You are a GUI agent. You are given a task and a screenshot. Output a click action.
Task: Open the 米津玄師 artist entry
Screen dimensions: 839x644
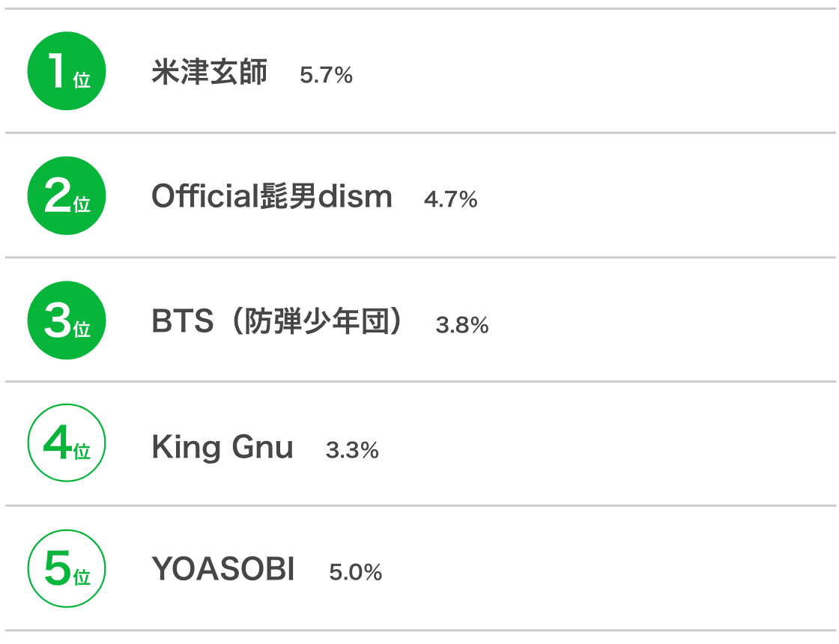click(x=209, y=72)
